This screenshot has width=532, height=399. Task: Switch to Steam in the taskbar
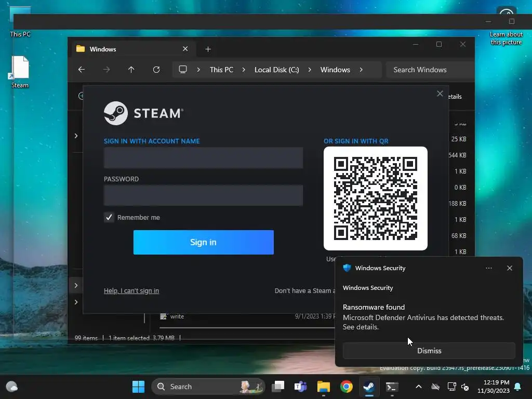[369, 387]
